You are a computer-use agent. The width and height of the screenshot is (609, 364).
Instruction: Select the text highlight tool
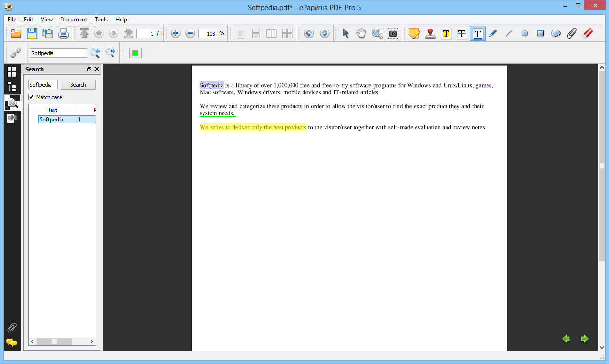446,33
